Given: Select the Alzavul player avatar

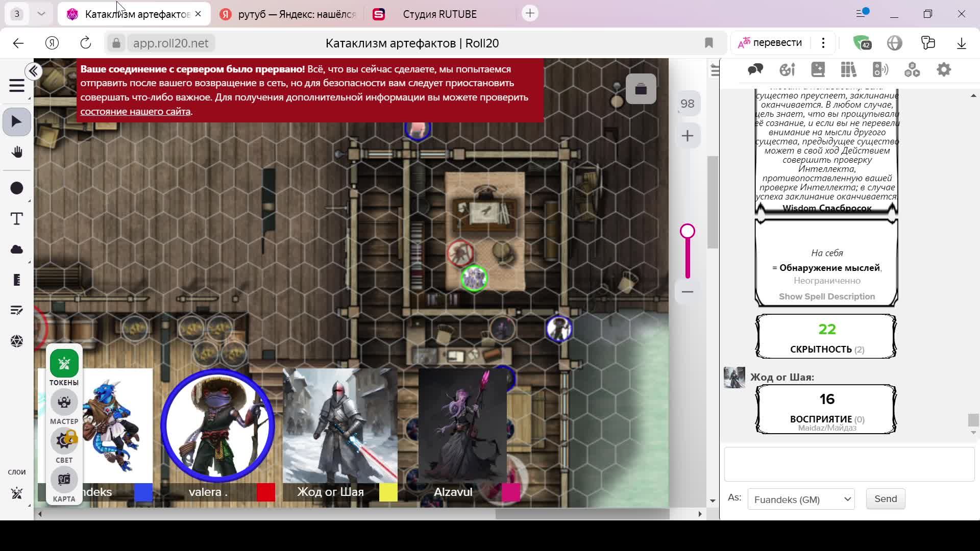Looking at the screenshot, I should click(462, 425).
